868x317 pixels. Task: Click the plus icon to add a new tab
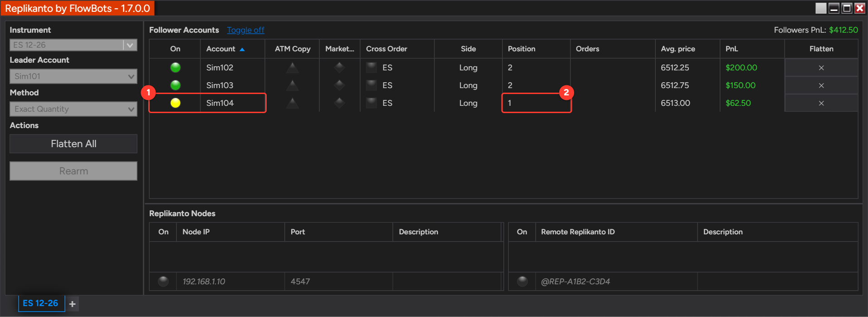click(73, 304)
